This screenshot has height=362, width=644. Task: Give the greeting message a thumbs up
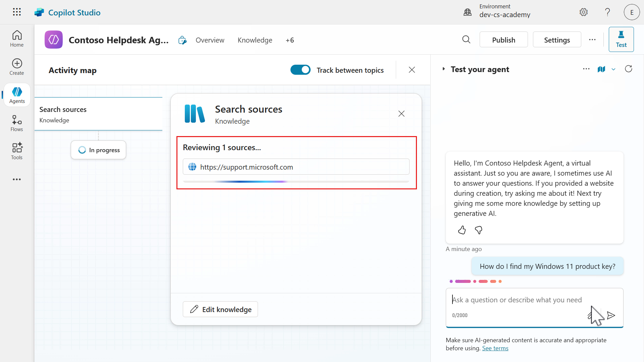[x=462, y=230]
